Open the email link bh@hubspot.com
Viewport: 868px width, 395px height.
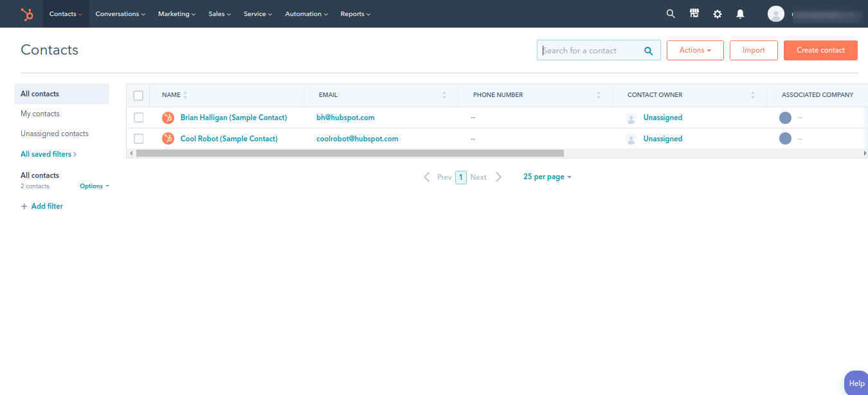(345, 118)
